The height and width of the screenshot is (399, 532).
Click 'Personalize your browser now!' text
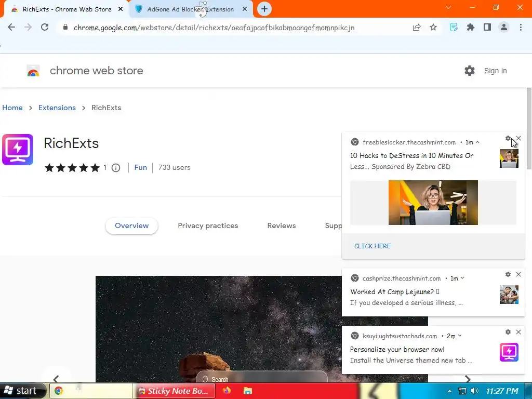(397, 350)
